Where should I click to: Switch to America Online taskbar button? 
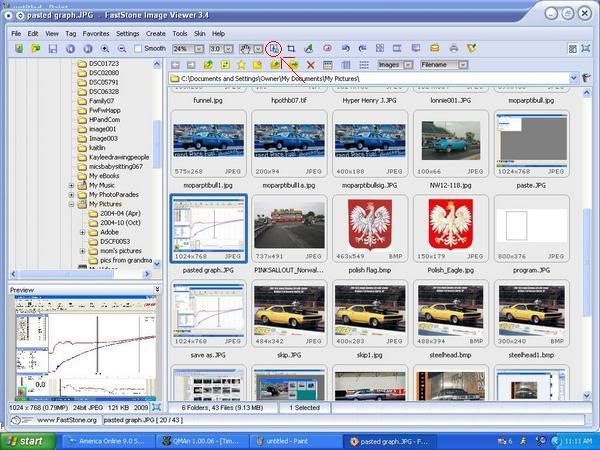pyautogui.click(x=109, y=441)
